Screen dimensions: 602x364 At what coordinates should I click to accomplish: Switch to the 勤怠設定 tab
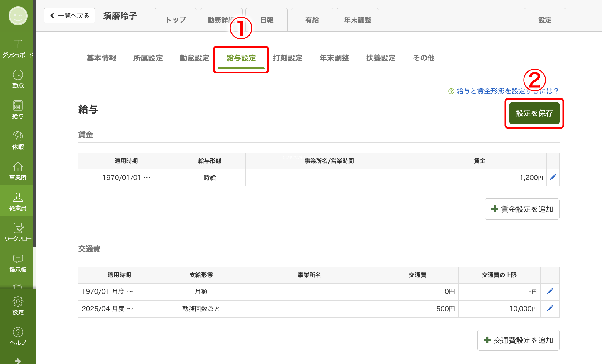point(194,58)
